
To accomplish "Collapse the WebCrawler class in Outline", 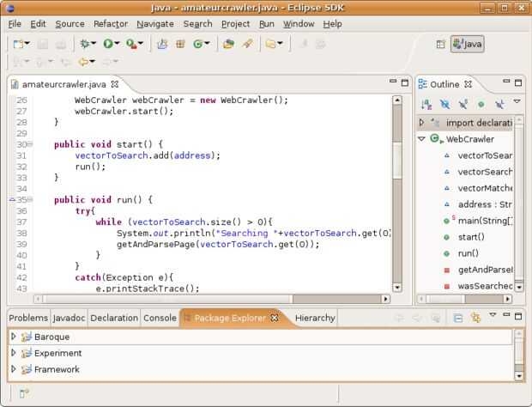I will (421, 139).
